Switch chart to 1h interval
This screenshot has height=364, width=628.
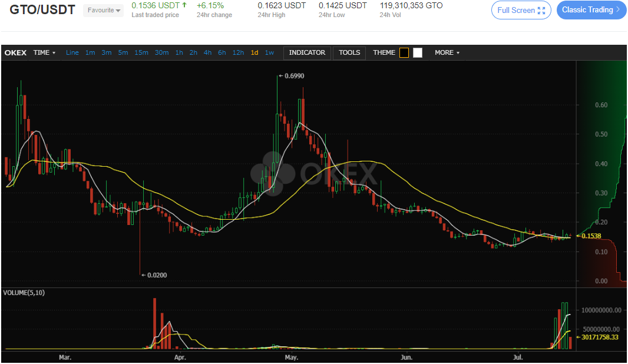click(179, 52)
